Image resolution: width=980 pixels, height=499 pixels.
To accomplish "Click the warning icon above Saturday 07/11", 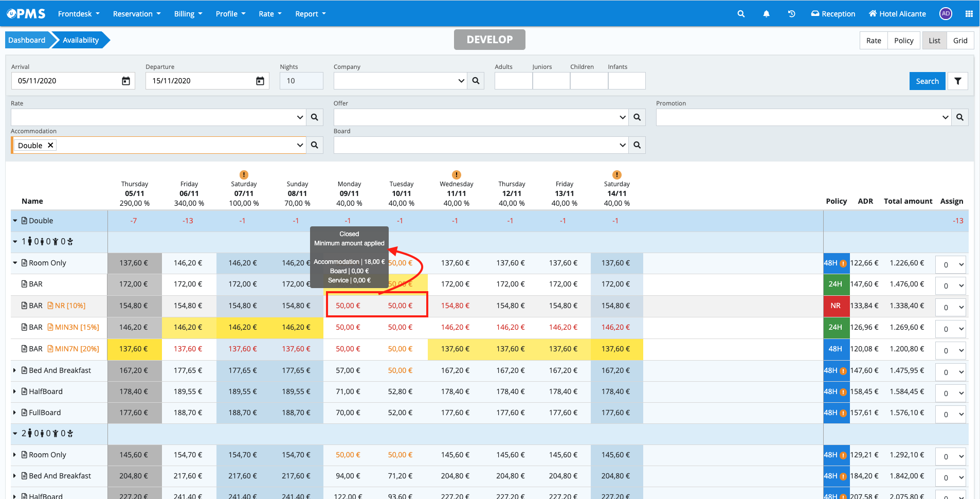I will pyautogui.click(x=244, y=175).
